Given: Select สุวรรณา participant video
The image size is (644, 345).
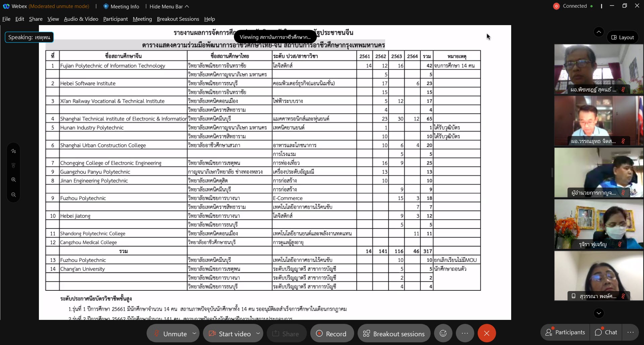Looking at the screenshot, I should pyautogui.click(x=599, y=275).
